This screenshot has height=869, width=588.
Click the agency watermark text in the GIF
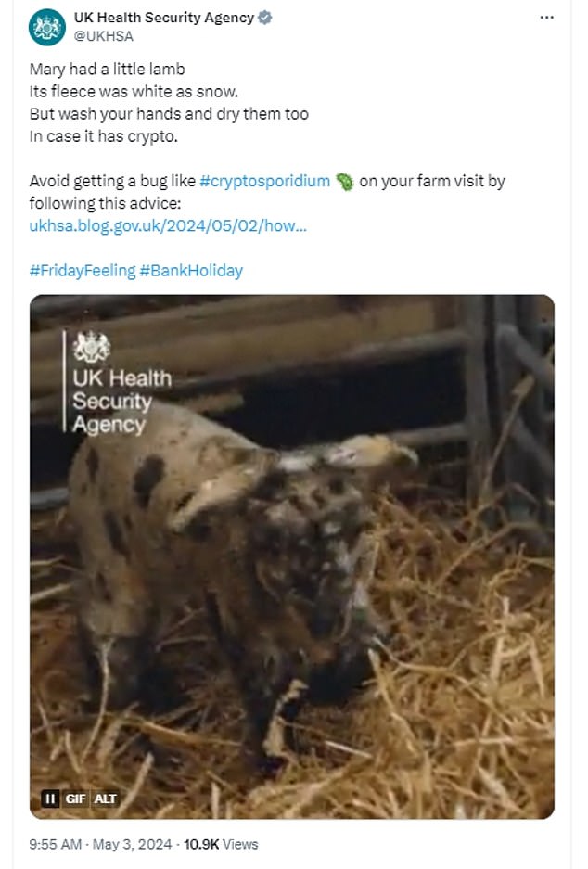[121, 402]
